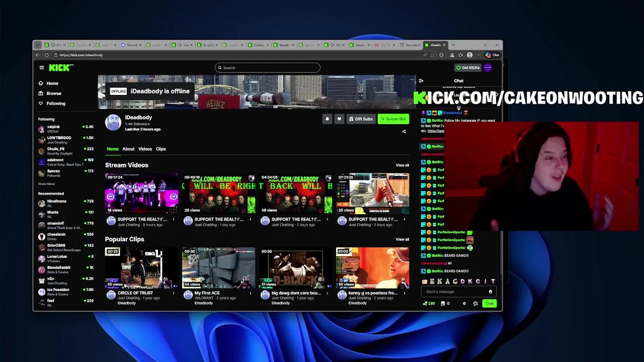Close the iDeadbody browser tab
The image size is (644, 362).
pos(444,45)
